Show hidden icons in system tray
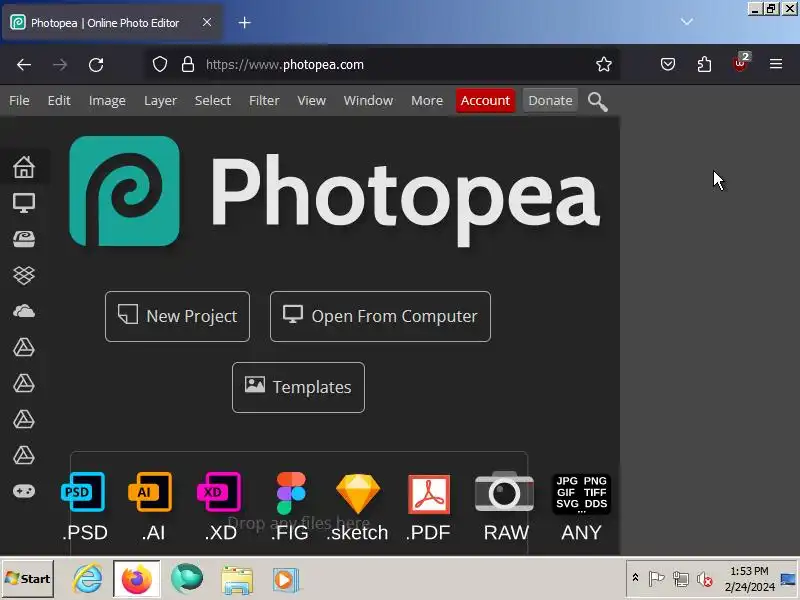Image resolution: width=800 pixels, height=600 pixels. click(x=635, y=578)
